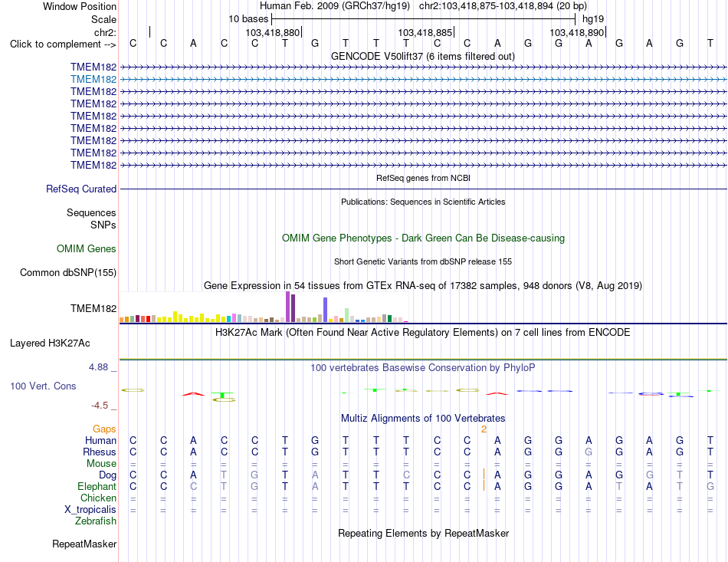
Task: Click the '10 bases' scale bar text
Action: click(248, 19)
